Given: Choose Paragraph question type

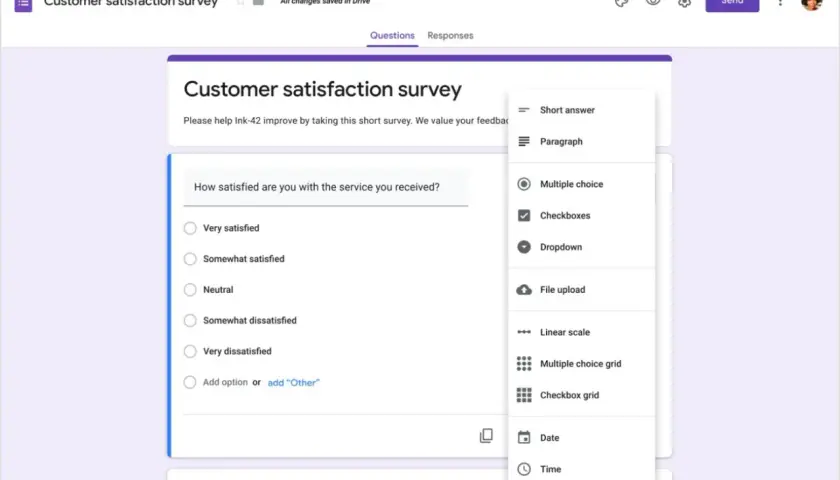Looking at the screenshot, I should [582, 141].
